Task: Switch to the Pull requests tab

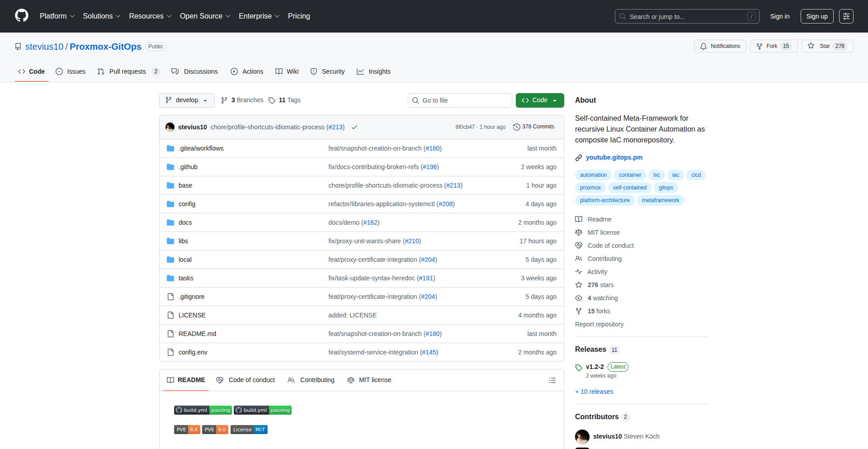Action: click(x=128, y=71)
